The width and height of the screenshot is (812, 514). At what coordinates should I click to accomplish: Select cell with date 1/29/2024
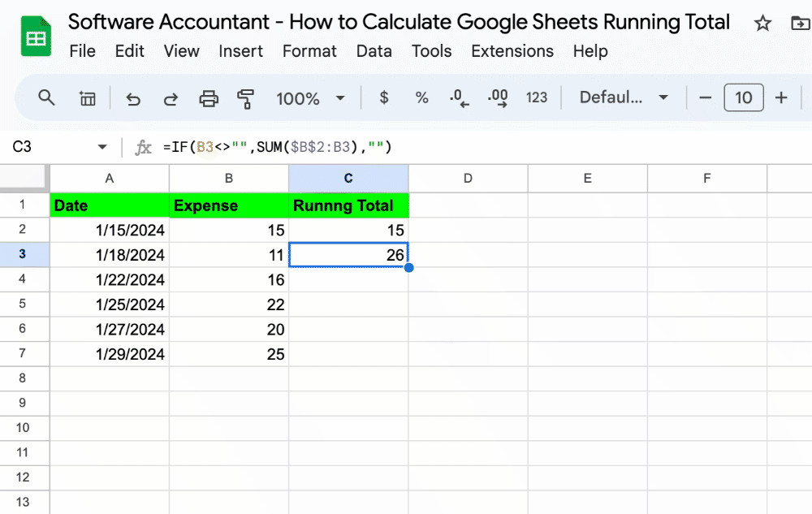click(x=110, y=354)
